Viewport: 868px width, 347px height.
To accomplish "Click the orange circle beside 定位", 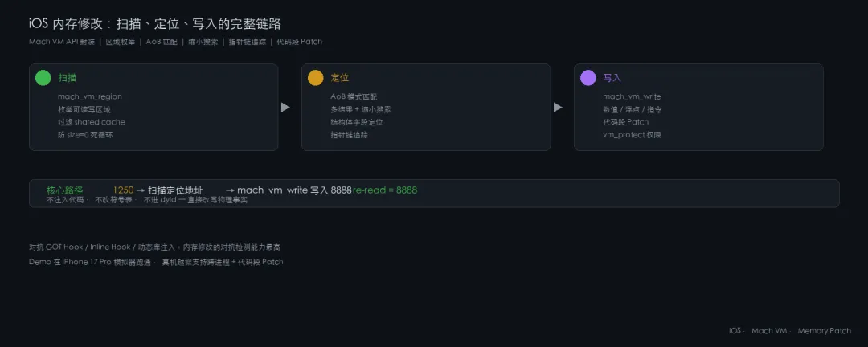I will [x=316, y=78].
